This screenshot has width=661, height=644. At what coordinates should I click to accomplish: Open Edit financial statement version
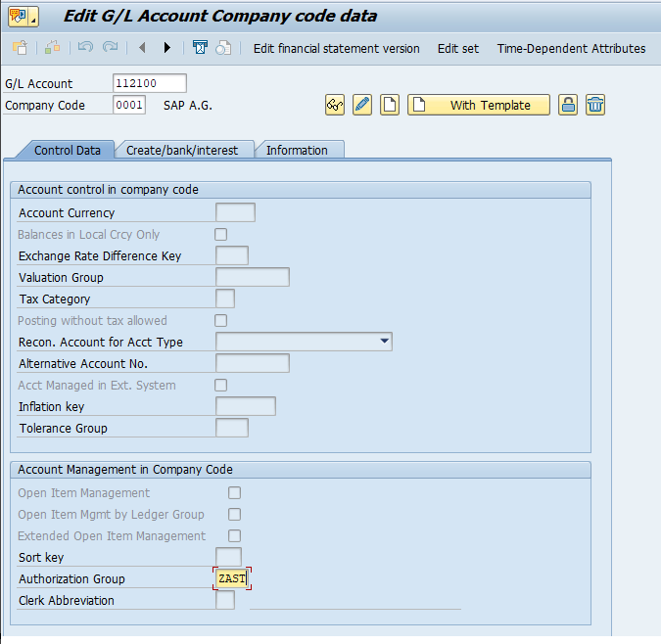click(x=337, y=49)
